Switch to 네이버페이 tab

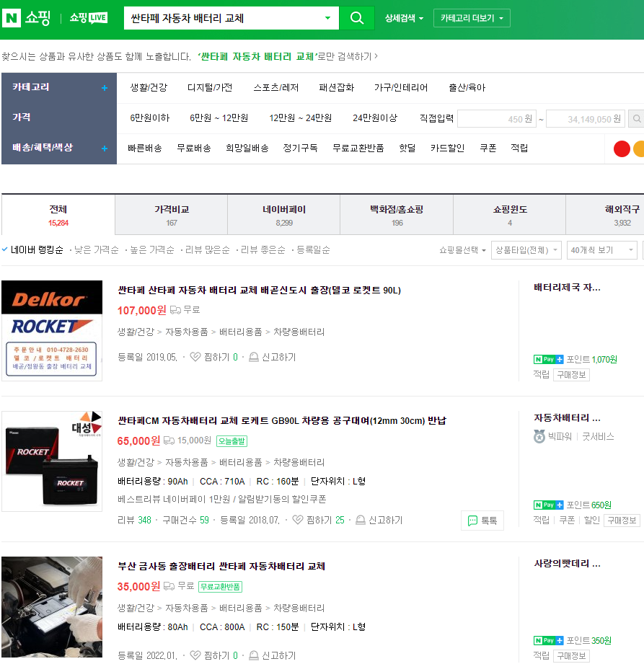click(284, 215)
